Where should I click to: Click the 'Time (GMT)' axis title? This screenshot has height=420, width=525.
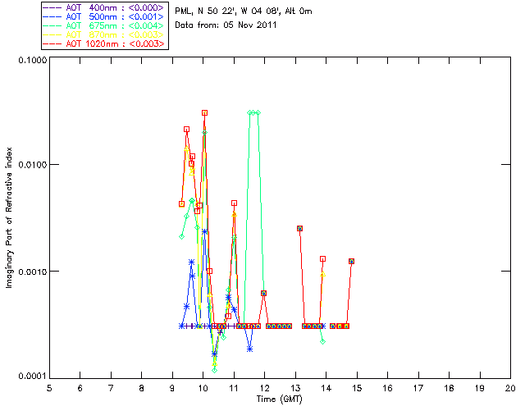pyautogui.click(x=280, y=399)
